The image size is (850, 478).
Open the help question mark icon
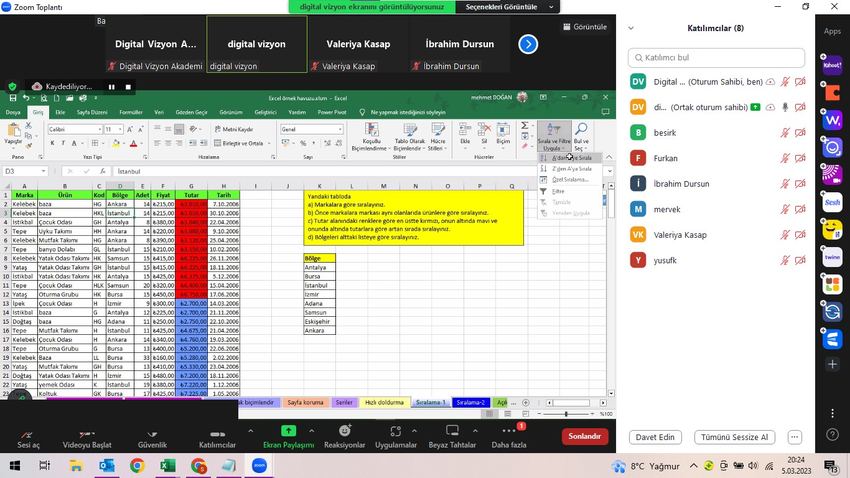point(833,434)
